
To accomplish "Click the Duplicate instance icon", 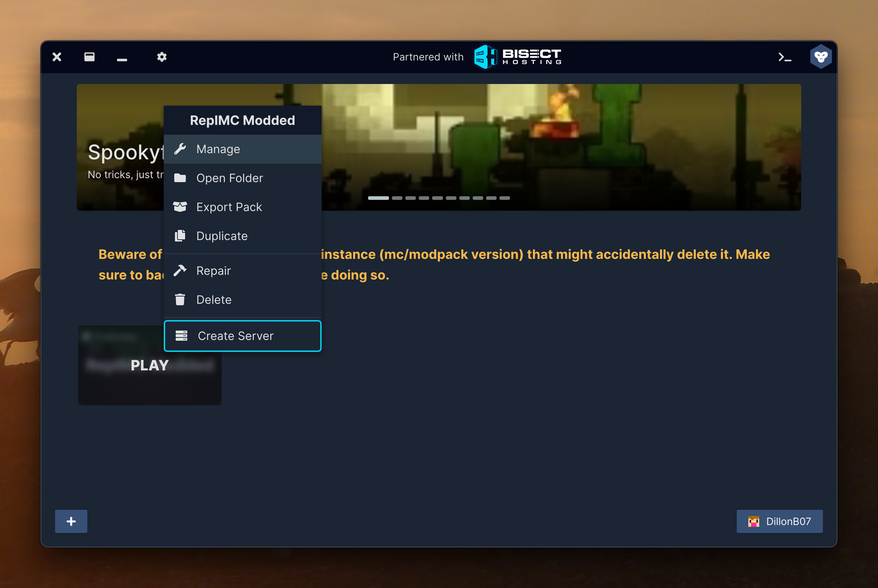I will coord(180,236).
